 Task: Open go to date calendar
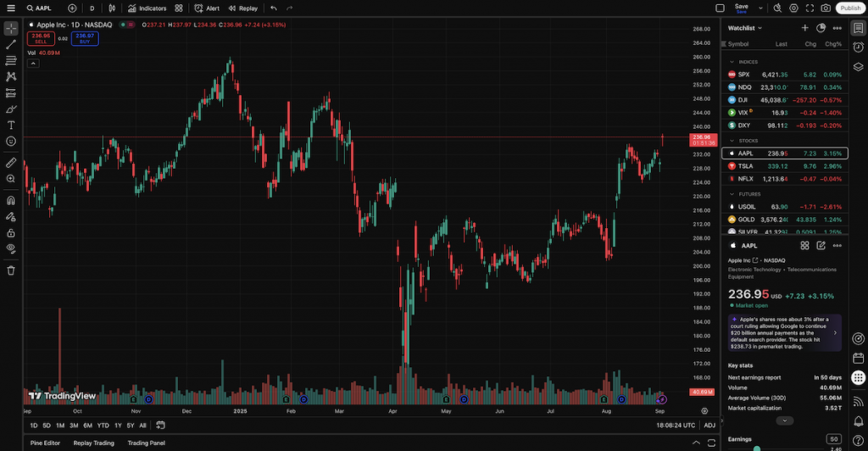pos(160,426)
